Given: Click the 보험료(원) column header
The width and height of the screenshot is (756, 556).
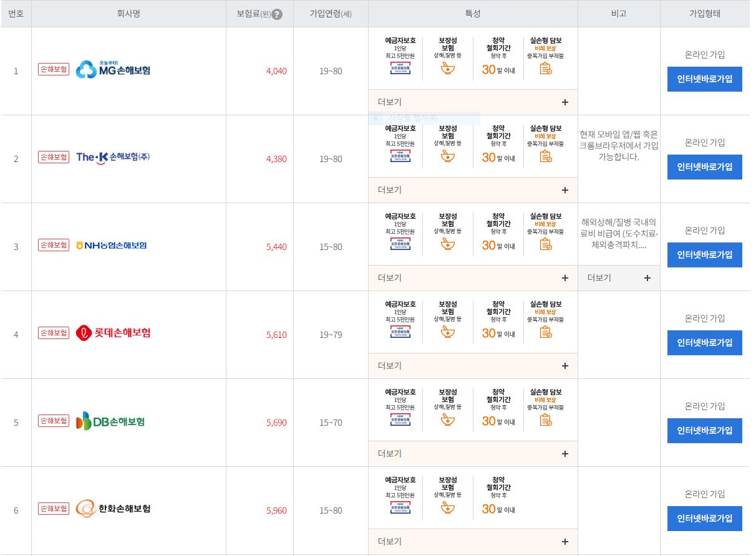Looking at the screenshot, I should tap(259, 14).
